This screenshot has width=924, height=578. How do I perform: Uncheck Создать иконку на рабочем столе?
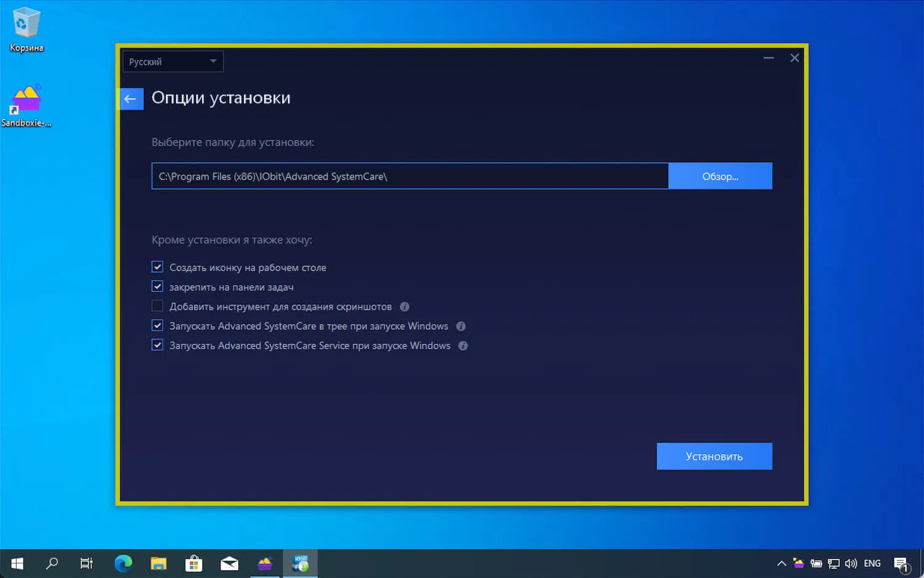pos(158,267)
